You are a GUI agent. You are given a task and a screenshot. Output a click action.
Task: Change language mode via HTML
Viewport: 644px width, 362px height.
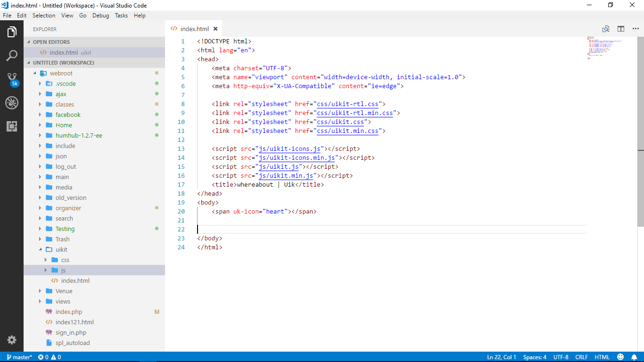[x=602, y=357]
